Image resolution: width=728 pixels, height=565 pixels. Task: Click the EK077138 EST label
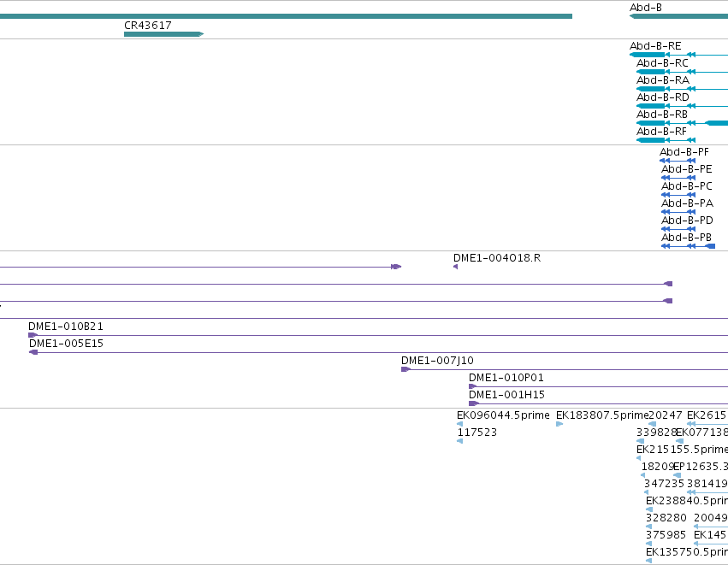(x=702, y=433)
